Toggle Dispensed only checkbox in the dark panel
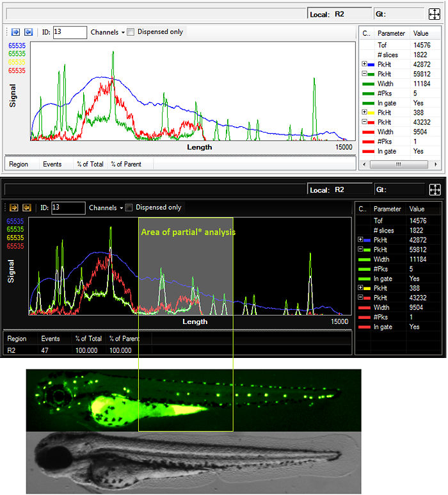Screen dimensions: 448x495 (129, 207)
